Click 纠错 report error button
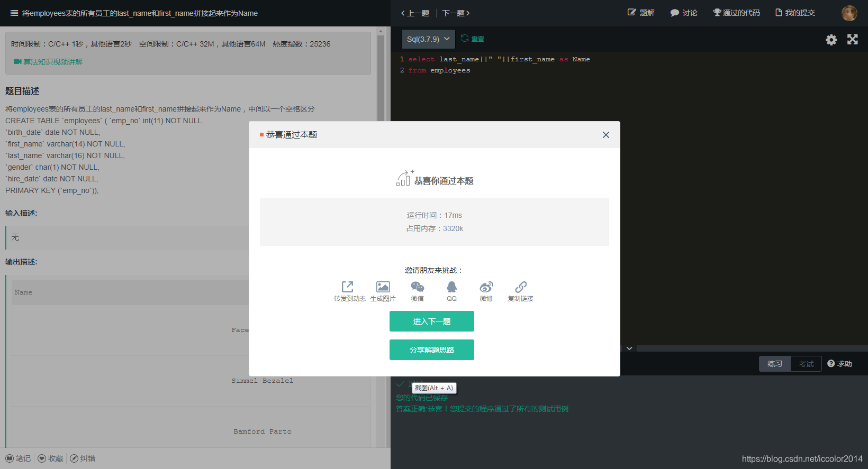868x469 pixels. 83,458
